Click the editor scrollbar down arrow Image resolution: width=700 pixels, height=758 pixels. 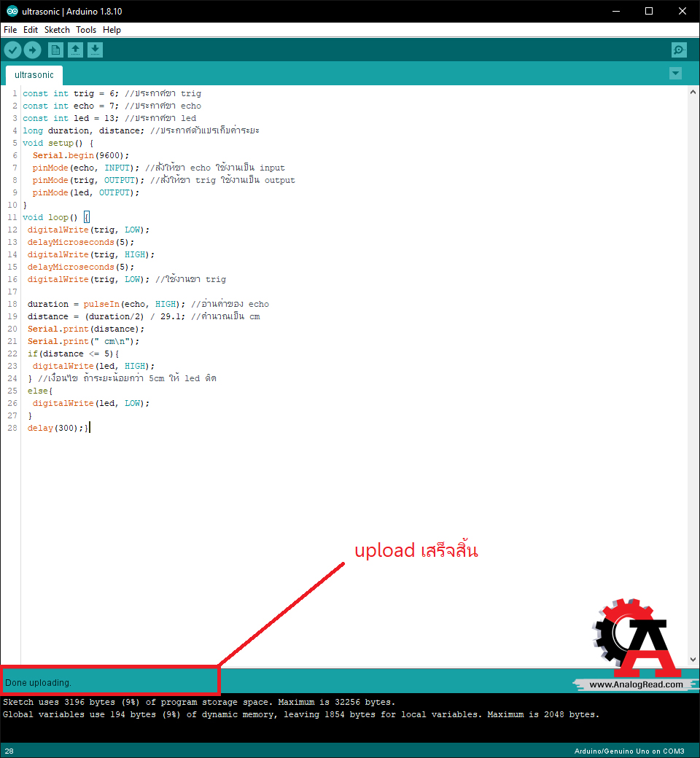point(693,660)
